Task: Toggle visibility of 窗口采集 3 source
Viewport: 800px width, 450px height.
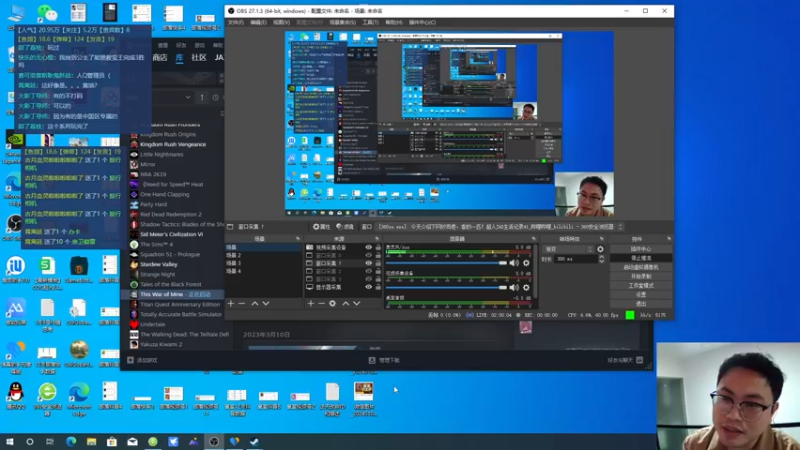Action: pos(368,279)
